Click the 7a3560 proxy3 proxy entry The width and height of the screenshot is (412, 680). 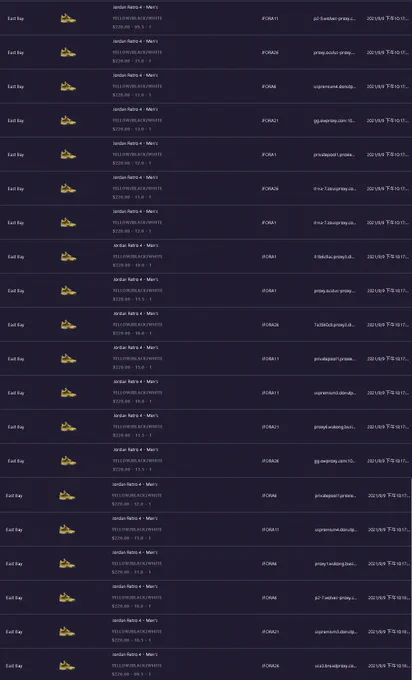[334, 325]
